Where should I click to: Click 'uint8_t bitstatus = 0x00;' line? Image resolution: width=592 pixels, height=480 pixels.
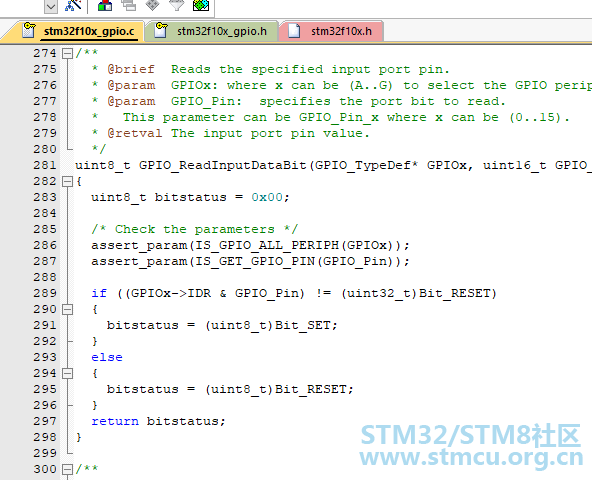point(190,198)
